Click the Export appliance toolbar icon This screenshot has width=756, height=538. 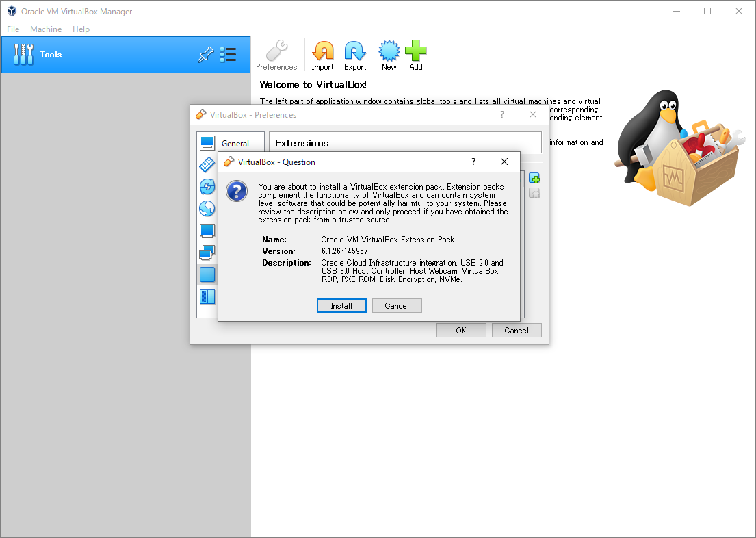[355, 55]
